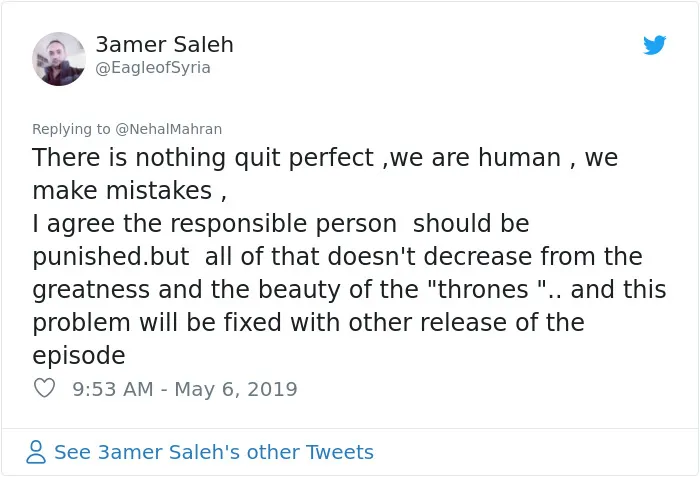Click the tweet line 'There is nothing quit perfect'
The height and width of the screenshot is (477, 700).
pos(203,158)
